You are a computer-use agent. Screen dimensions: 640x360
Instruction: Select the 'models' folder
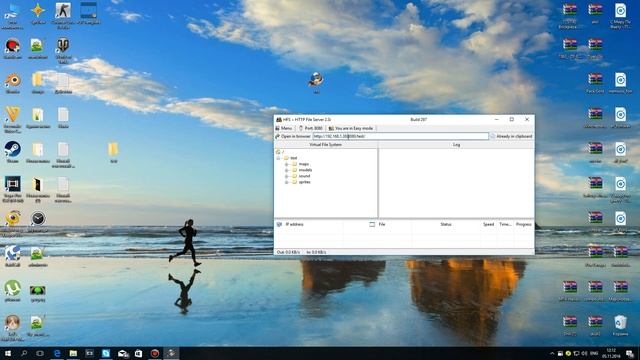pyautogui.click(x=302, y=170)
